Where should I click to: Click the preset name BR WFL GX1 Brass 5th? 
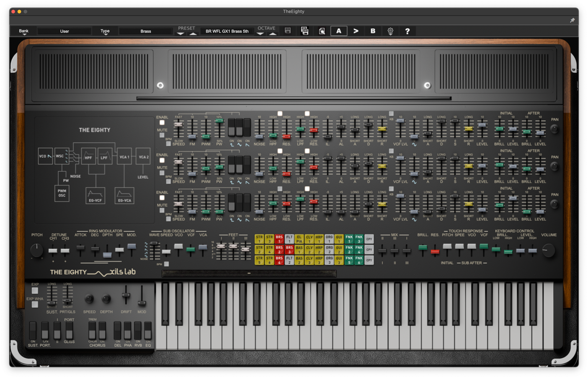pyautogui.click(x=227, y=31)
